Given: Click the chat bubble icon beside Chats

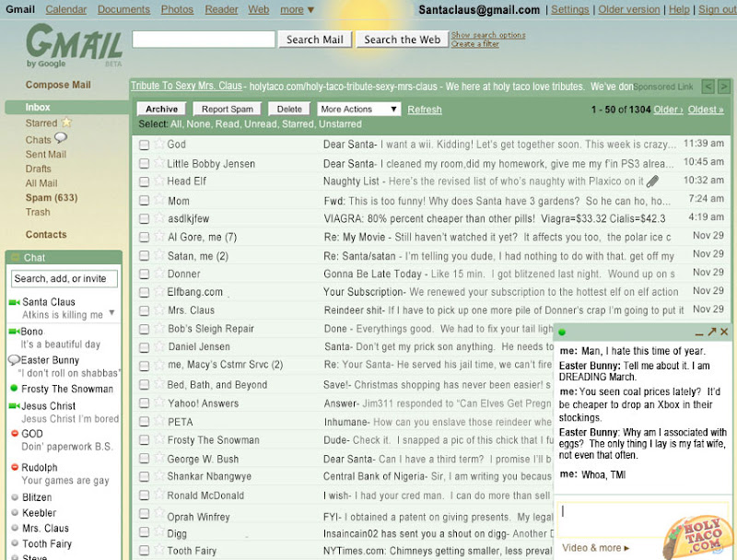Looking at the screenshot, I should tap(61, 137).
